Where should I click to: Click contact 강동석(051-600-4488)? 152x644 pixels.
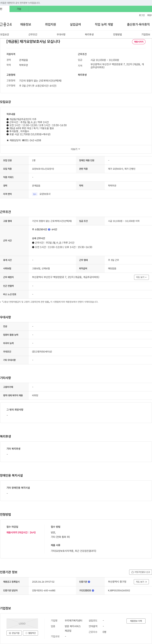44,591
